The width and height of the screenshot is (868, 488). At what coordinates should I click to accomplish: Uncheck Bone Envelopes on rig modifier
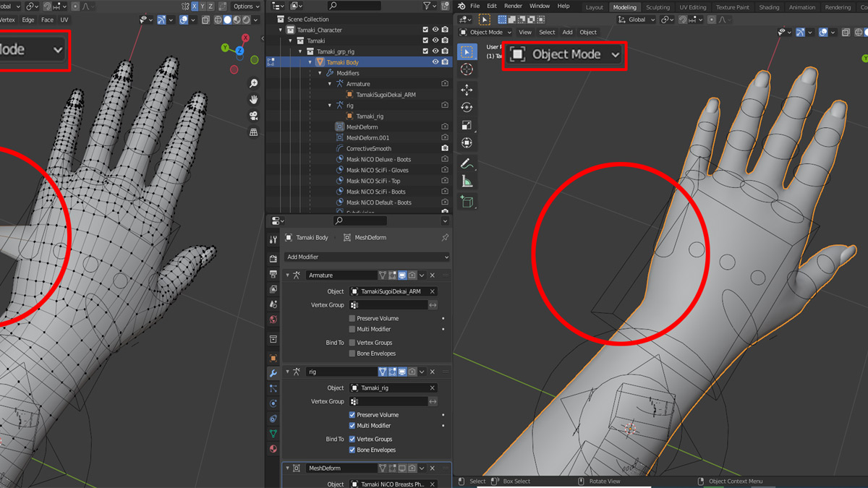coord(352,450)
